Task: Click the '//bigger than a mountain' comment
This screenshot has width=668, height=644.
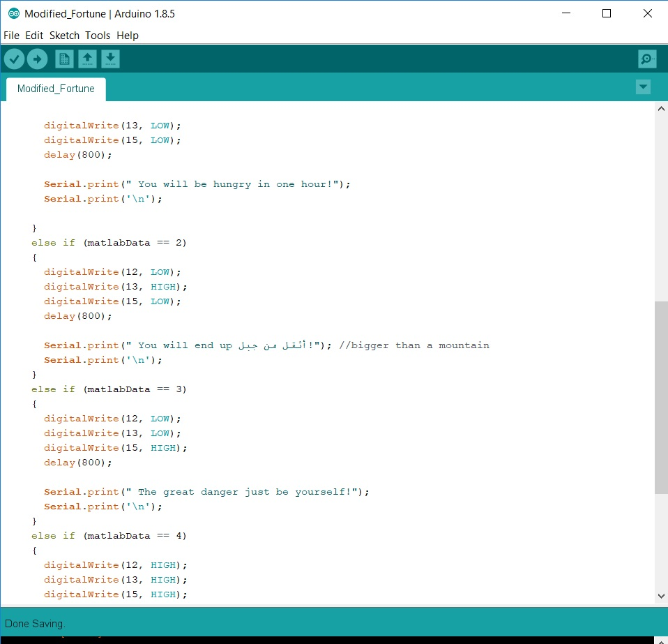Action: 414,345
